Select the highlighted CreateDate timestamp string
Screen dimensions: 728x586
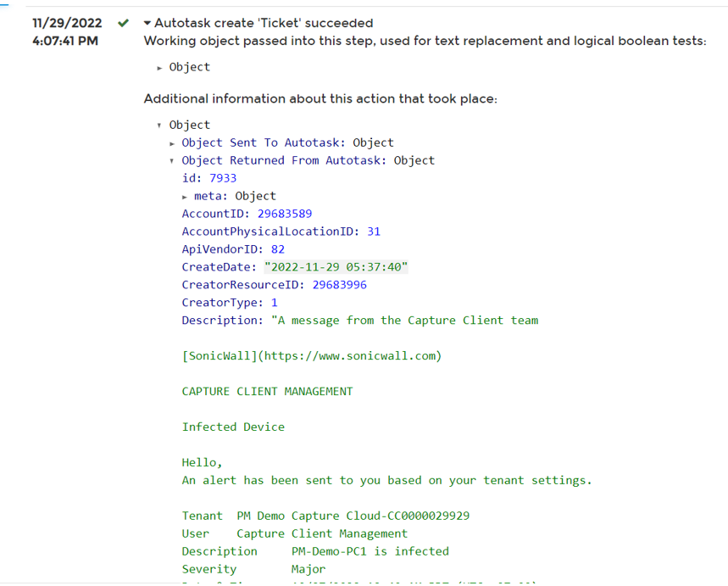click(x=336, y=267)
